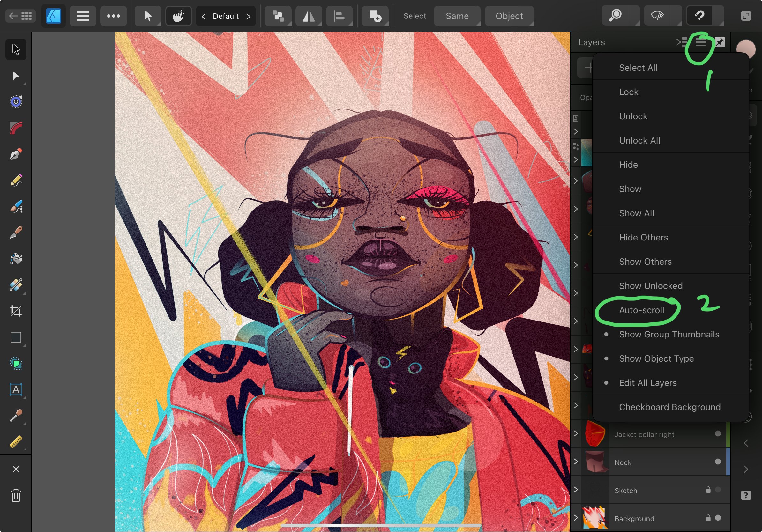Select the Vector Brush tool

pos(16,206)
